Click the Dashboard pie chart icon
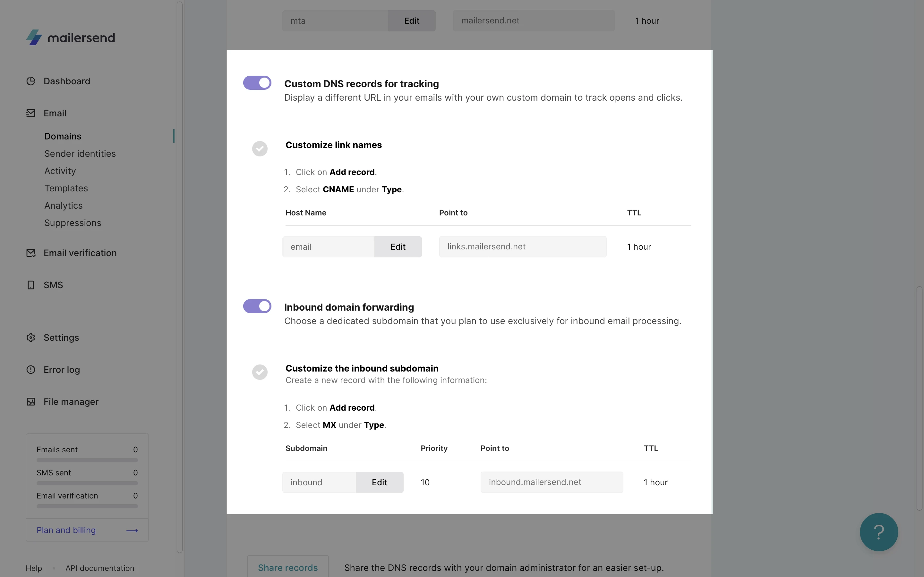This screenshot has height=577, width=924. pyautogui.click(x=30, y=81)
